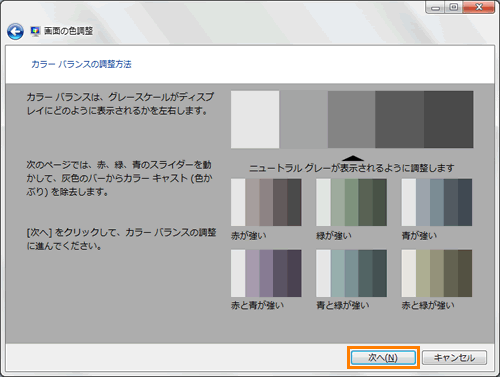The image size is (500, 377).
Task: Maximize the color calibration window
Action: tap(454, 8)
